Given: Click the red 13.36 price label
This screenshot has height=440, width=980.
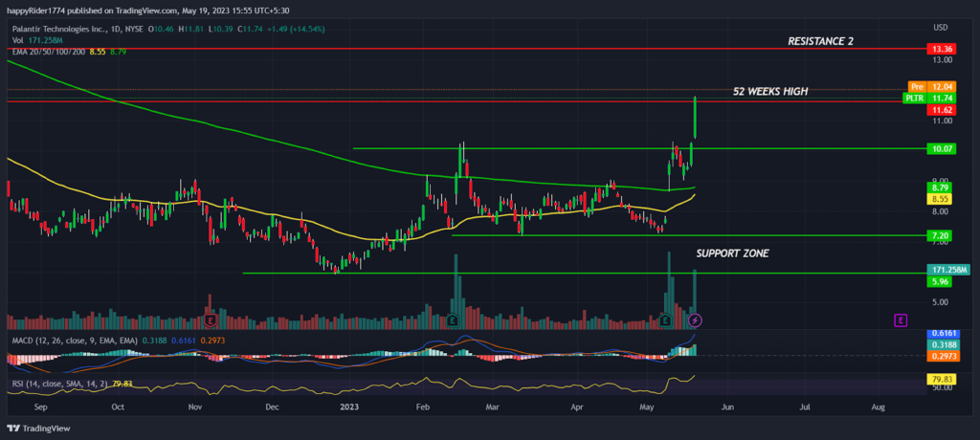Looking at the screenshot, I should click(x=942, y=49).
